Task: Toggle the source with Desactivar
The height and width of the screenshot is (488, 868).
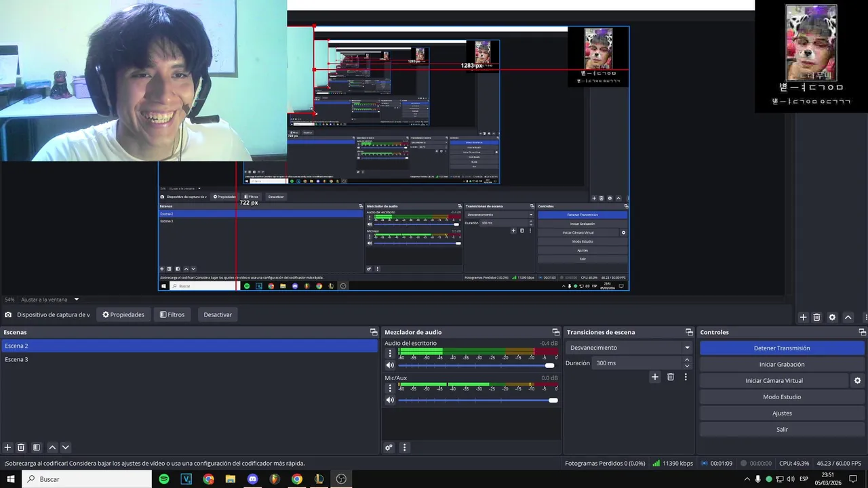Action: pyautogui.click(x=218, y=314)
